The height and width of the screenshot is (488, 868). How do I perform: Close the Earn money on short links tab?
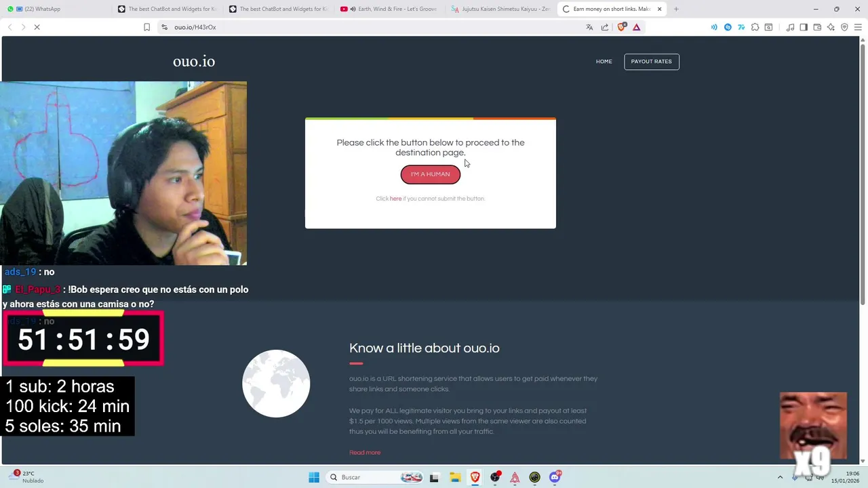pyautogui.click(x=659, y=9)
